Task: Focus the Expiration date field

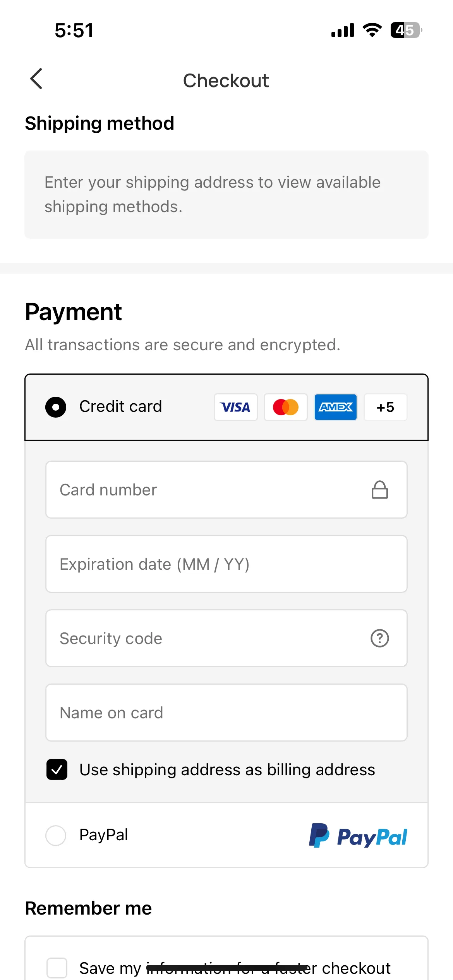Action: point(226,564)
